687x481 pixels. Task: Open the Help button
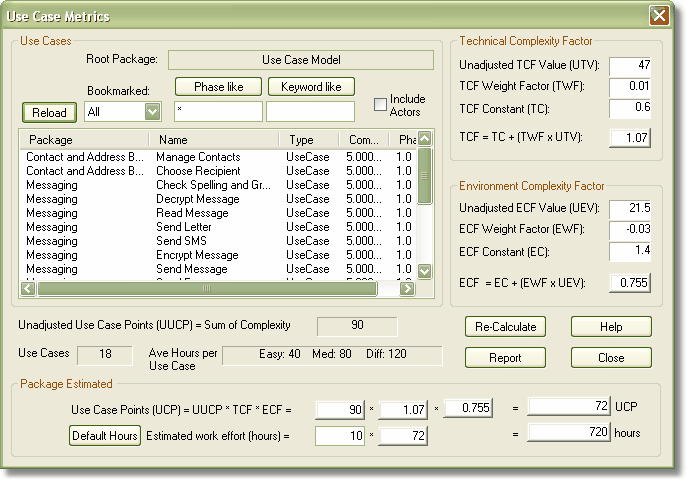[x=611, y=327]
